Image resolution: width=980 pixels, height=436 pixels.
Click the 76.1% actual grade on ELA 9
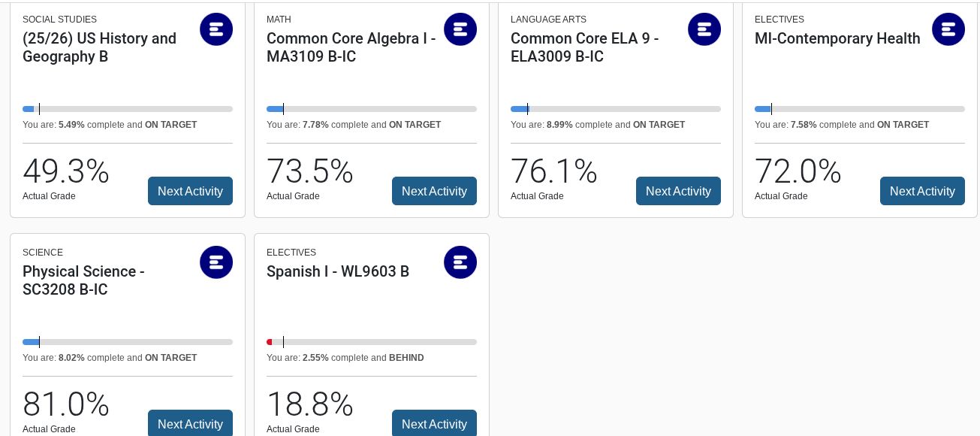(x=553, y=172)
